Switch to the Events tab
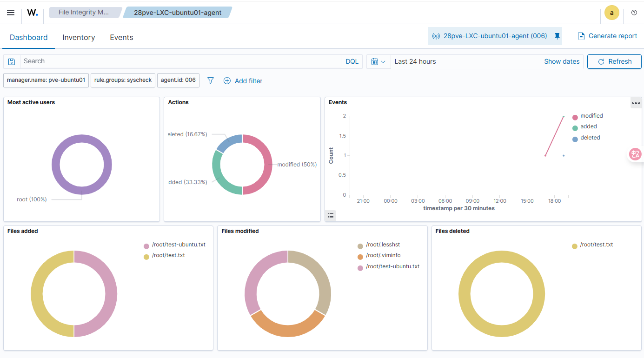The height and width of the screenshot is (358, 644). [121, 37]
